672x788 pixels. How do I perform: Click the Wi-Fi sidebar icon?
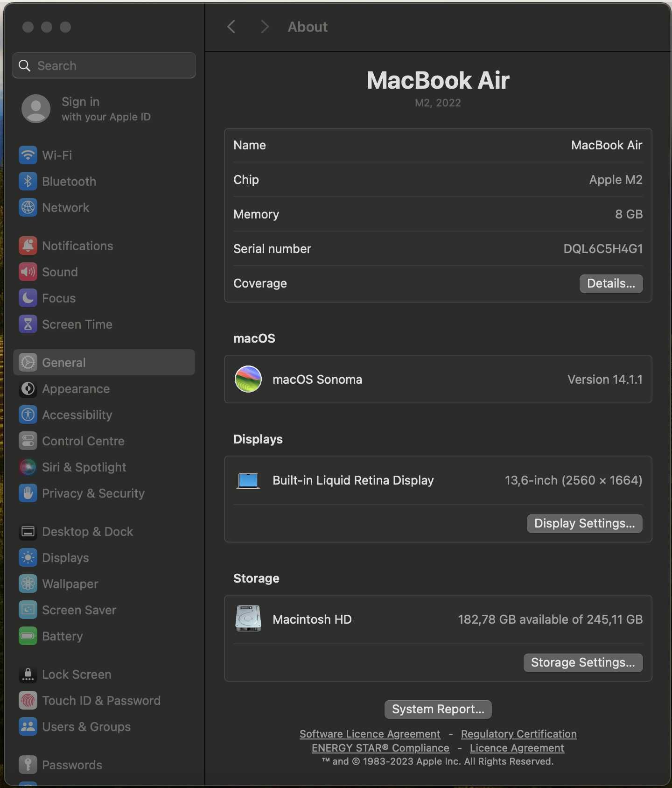(x=28, y=155)
